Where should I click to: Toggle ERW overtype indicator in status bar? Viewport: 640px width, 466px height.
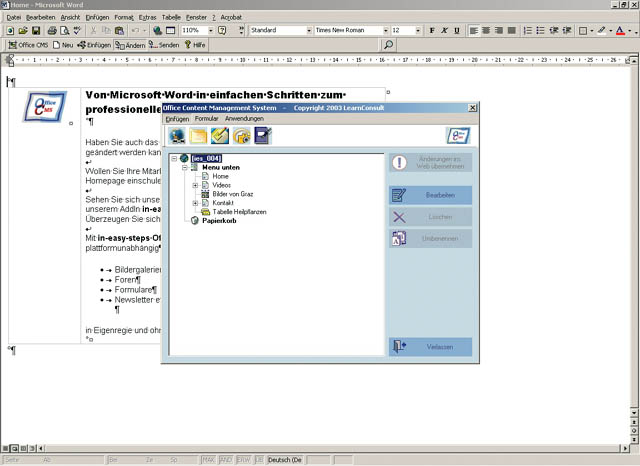(243, 460)
